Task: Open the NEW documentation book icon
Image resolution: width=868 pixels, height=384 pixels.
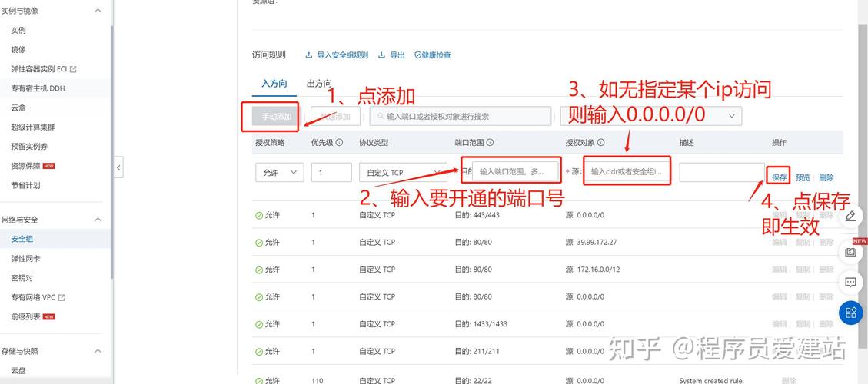Action: [x=851, y=253]
